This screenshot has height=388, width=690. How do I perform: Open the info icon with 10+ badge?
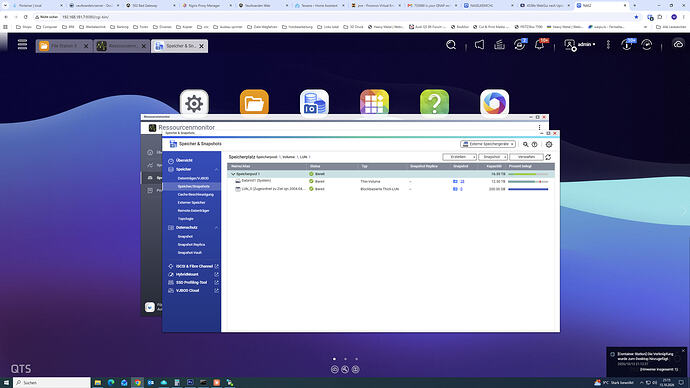pos(628,44)
